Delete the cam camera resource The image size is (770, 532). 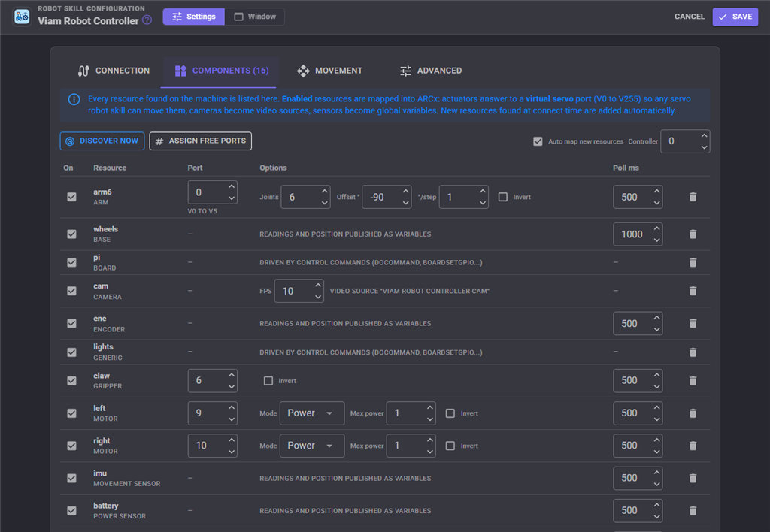coord(693,291)
